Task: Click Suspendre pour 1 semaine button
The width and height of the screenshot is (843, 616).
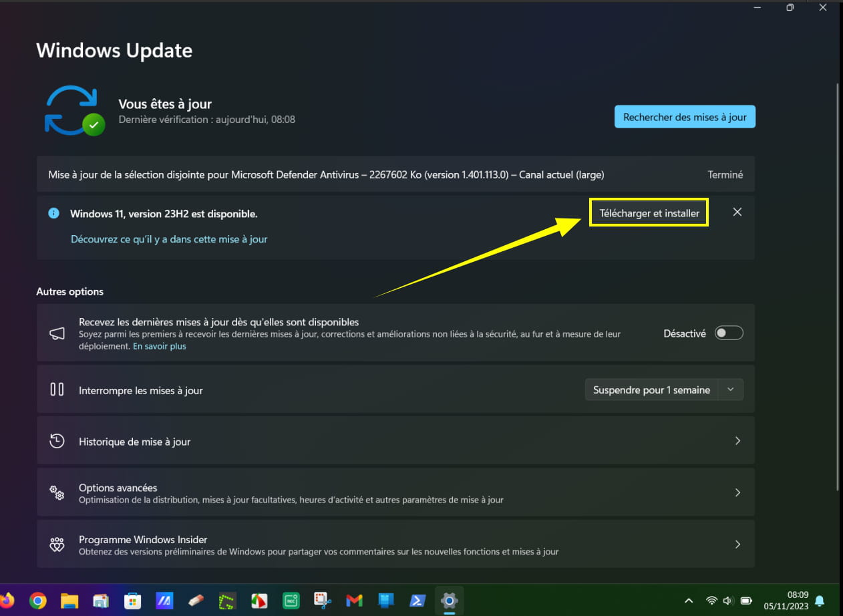Action: (x=651, y=390)
